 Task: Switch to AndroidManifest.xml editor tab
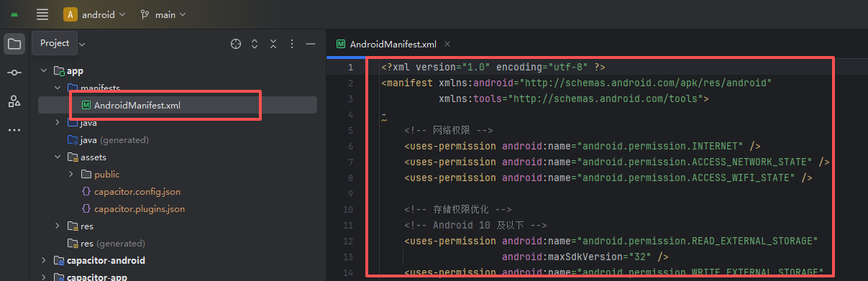click(393, 44)
